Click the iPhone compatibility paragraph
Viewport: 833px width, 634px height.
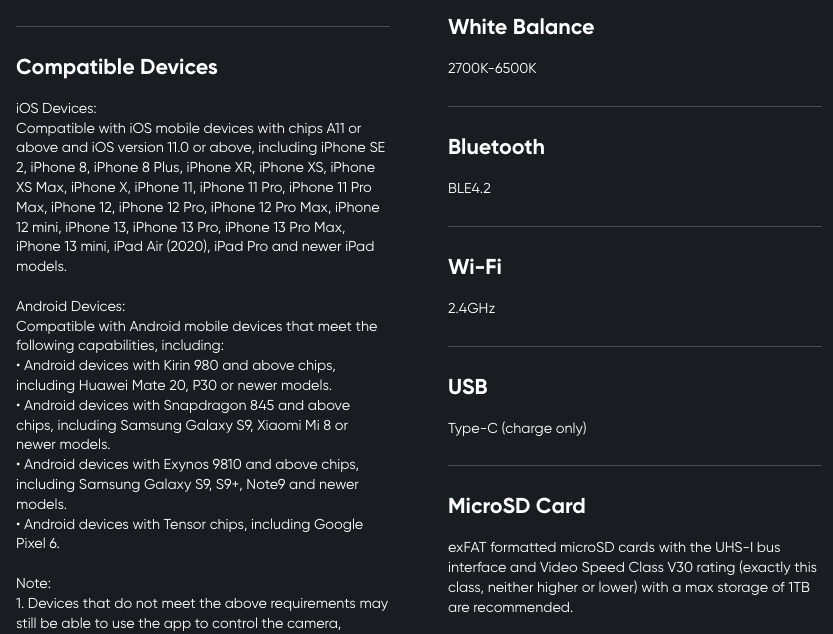[x=200, y=197]
